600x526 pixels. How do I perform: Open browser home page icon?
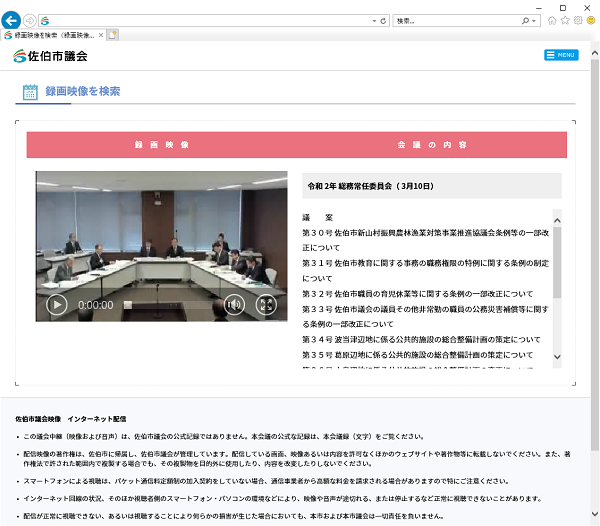pyautogui.click(x=552, y=20)
